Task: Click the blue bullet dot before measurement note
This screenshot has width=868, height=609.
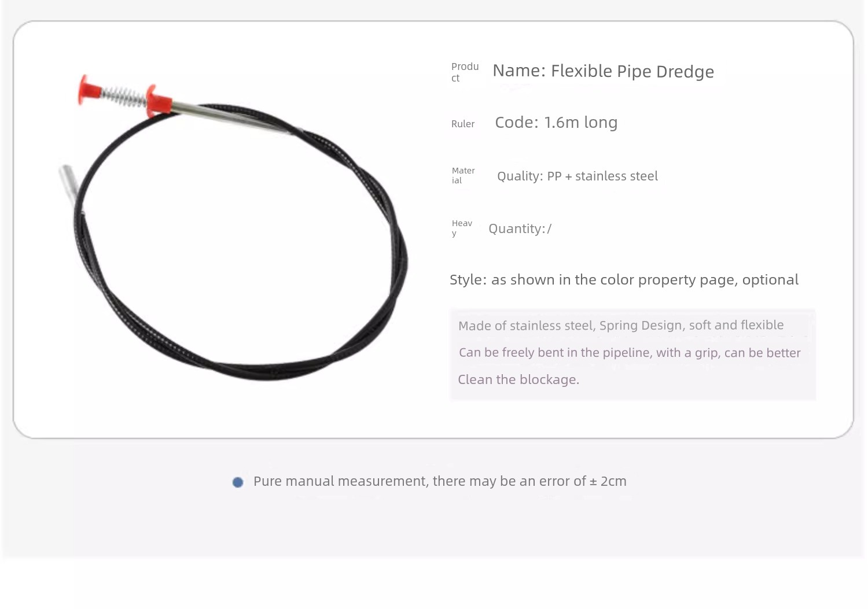Action: [238, 482]
